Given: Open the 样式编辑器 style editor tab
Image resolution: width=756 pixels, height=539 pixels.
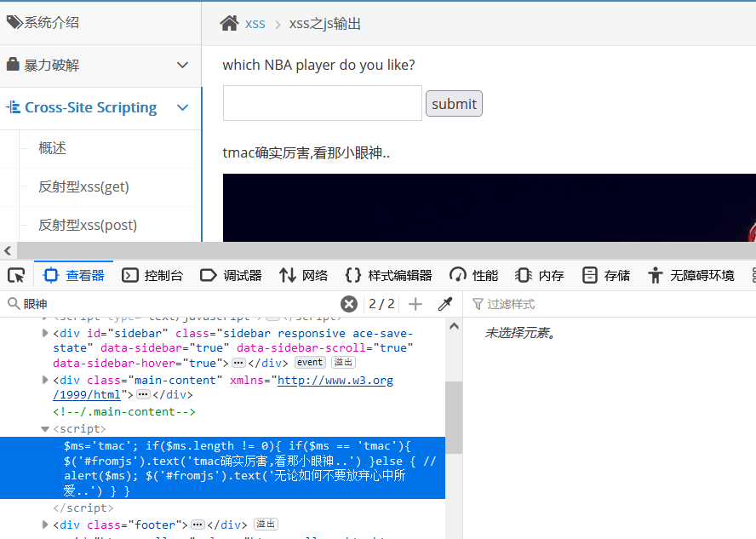Looking at the screenshot, I should pos(388,275).
